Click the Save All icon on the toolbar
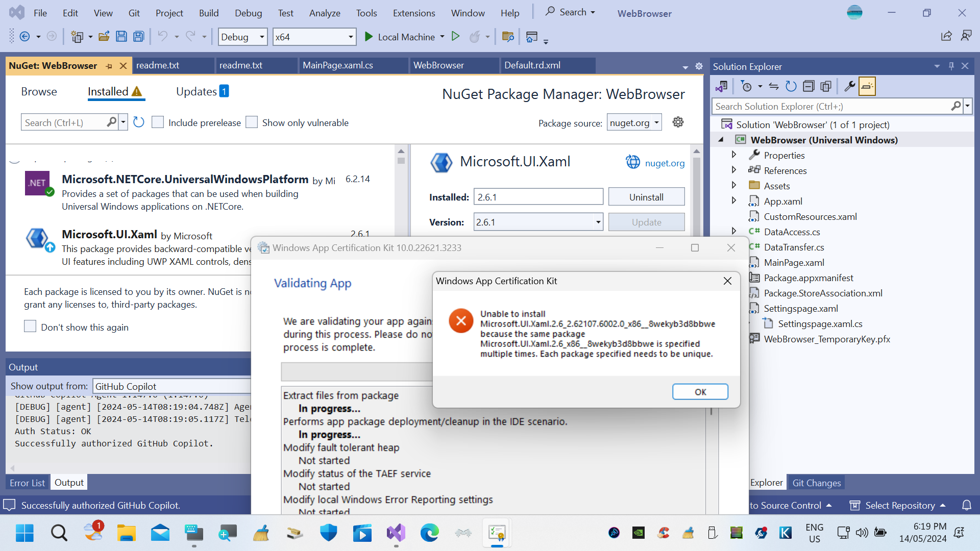 138,36
